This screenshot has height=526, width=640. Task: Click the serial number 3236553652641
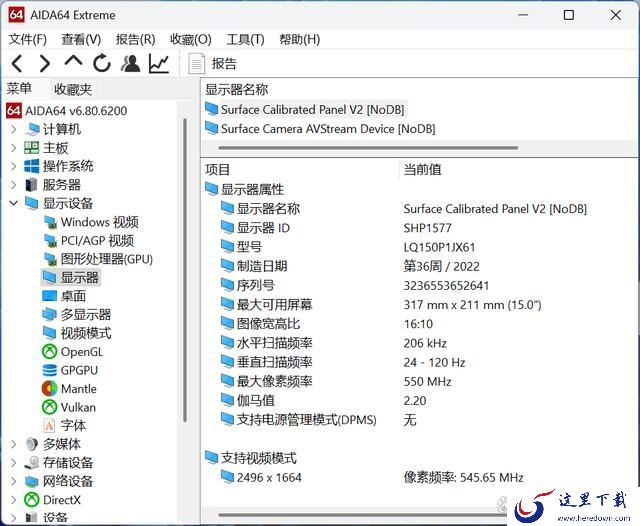pyautogui.click(x=446, y=286)
